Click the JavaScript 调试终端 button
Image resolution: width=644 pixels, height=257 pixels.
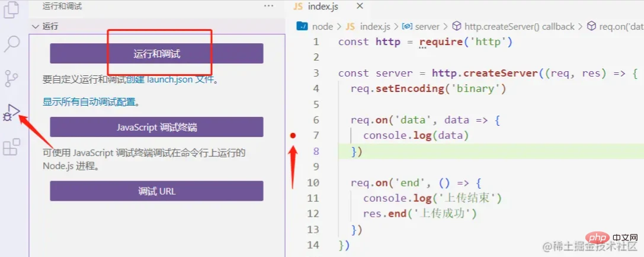point(156,127)
